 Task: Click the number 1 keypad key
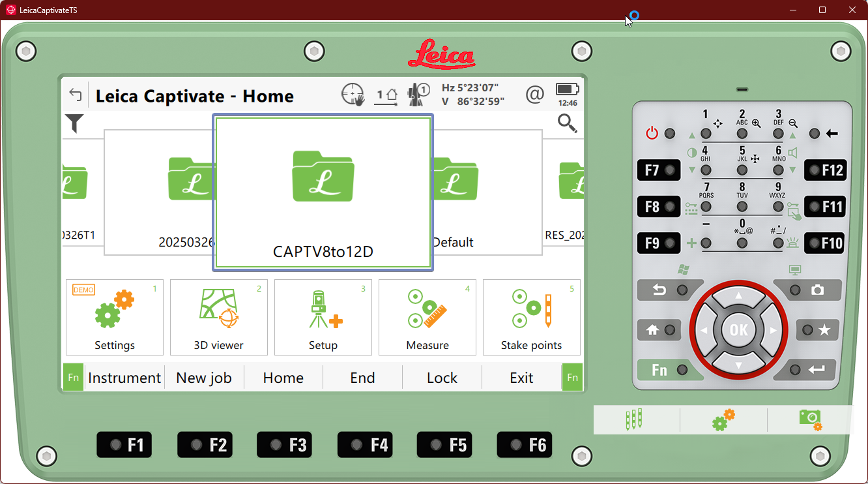click(x=706, y=133)
